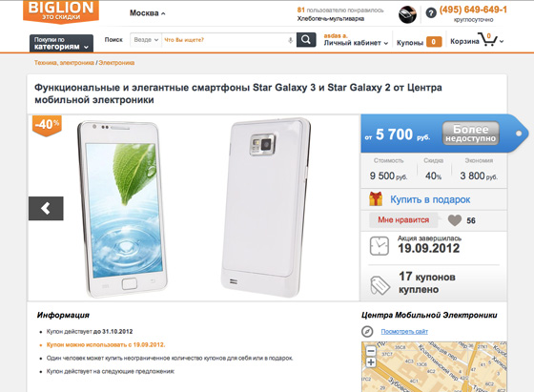Click the help question mark icon

(x=431, y=13)
